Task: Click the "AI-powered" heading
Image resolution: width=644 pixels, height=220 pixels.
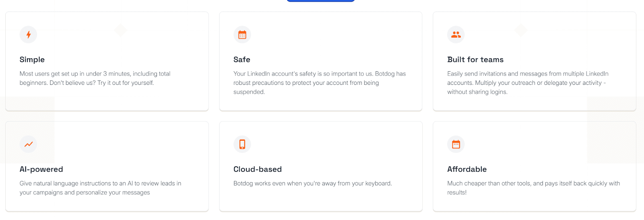Action: (41, 169)
